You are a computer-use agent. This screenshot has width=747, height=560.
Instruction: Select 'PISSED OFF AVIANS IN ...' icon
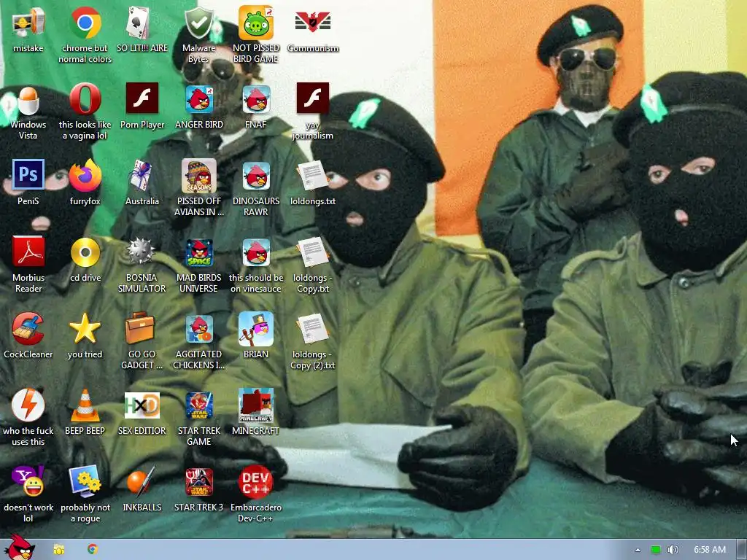[199, 175]
